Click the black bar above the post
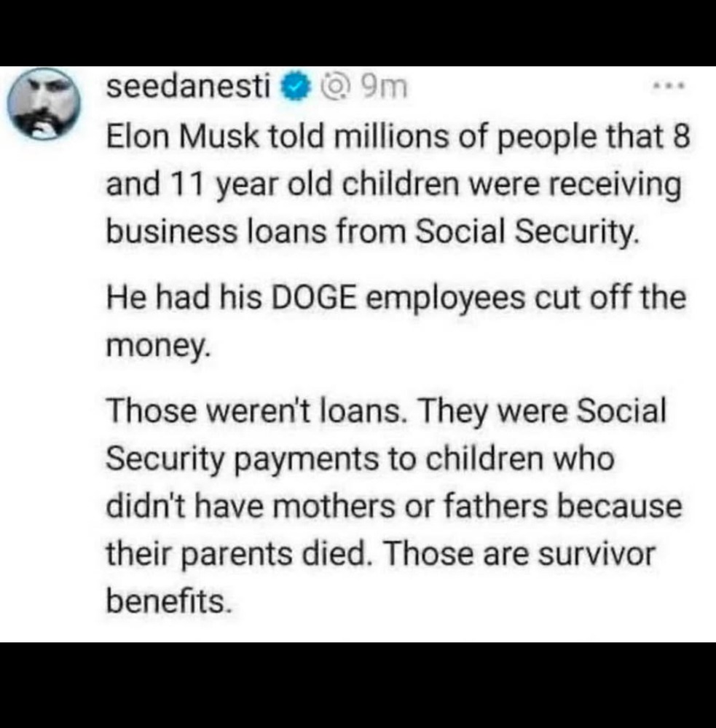The height and width of the screenshot is (728, 716). [x=358, y=33]
